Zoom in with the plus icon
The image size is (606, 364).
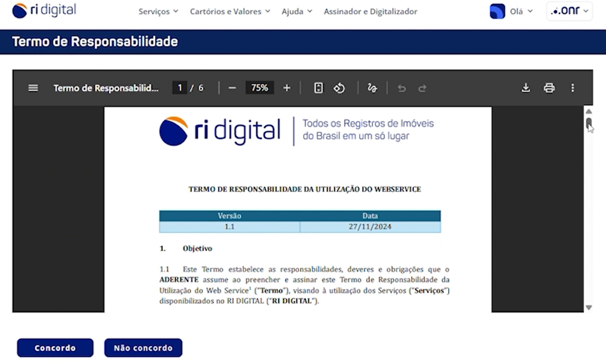[286, 88]
